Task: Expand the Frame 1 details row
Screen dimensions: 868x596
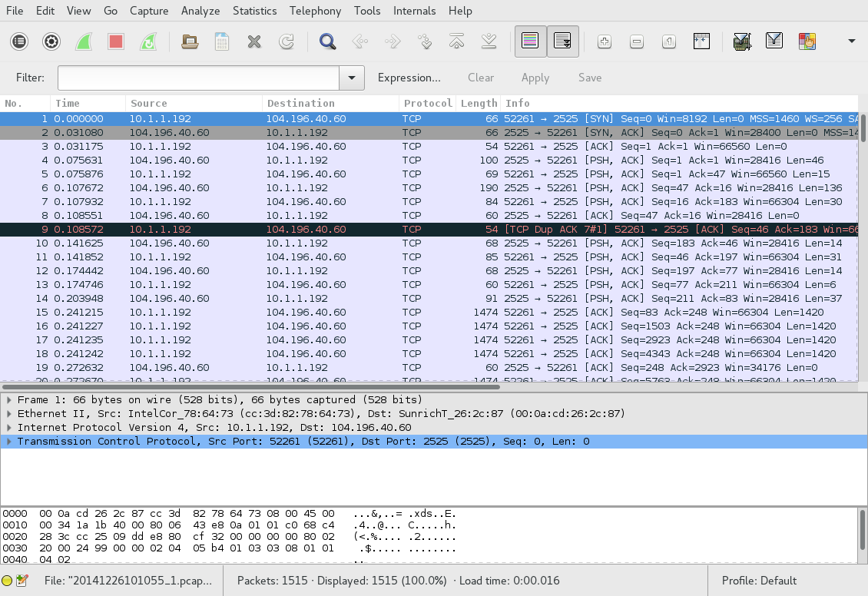Action: coord(9,399)
